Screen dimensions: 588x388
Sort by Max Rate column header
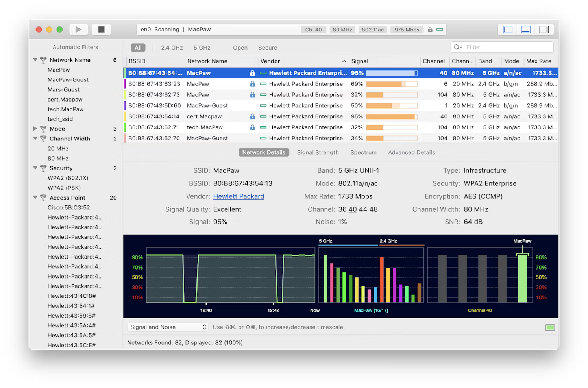click(x=541, y=61)
